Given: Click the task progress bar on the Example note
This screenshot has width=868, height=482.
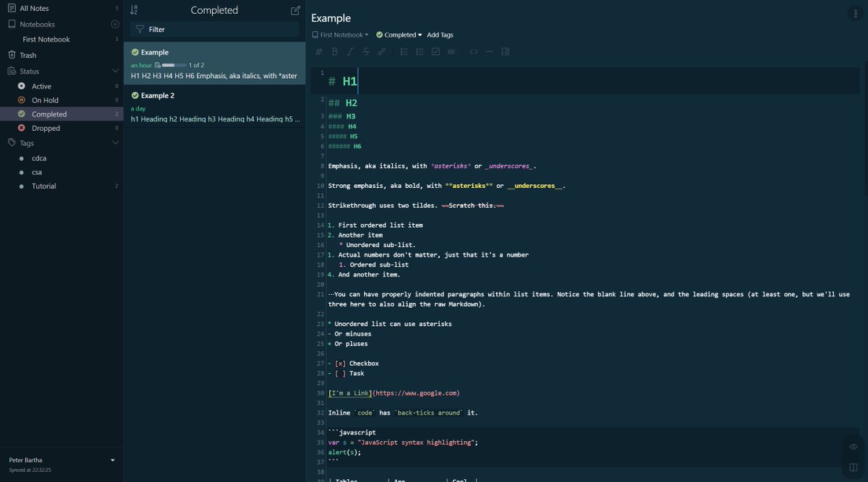Looking at the screenshot, I should (x=174, y=65).
